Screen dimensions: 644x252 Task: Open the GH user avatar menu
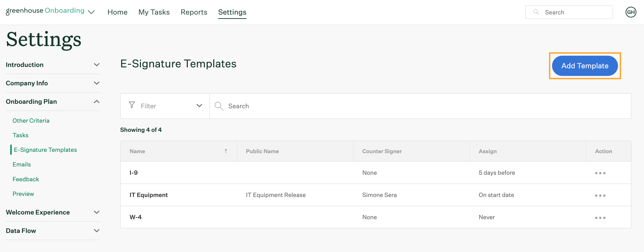[631, 12]
